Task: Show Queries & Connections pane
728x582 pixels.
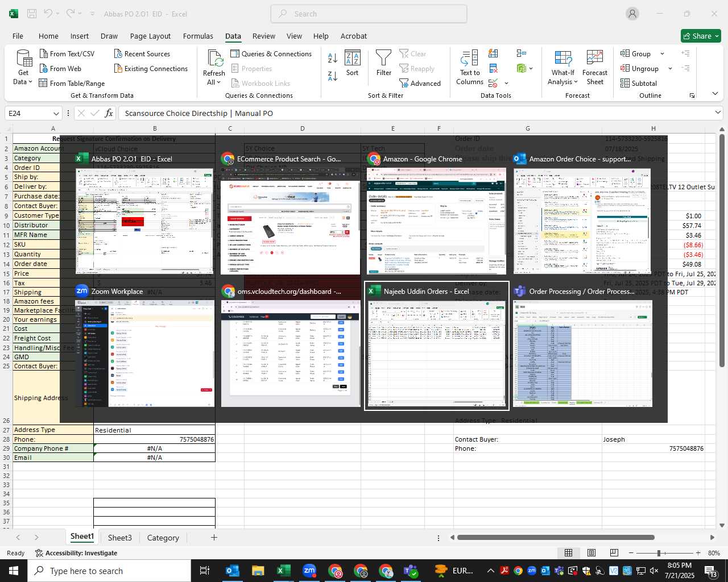Action: [271, 53]
